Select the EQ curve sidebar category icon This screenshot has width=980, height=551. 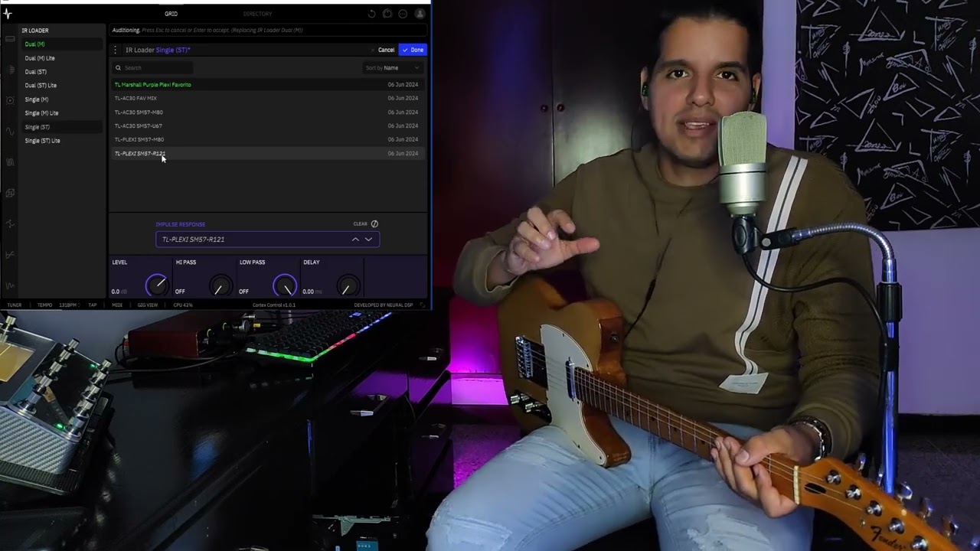tap(10, 254)
